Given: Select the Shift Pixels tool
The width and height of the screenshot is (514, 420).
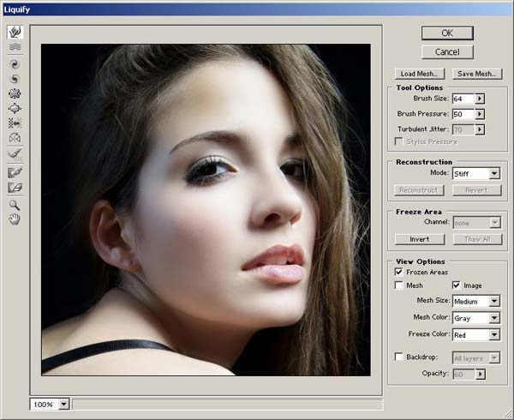Looking at the screenshot, I should tap(15, 123).
